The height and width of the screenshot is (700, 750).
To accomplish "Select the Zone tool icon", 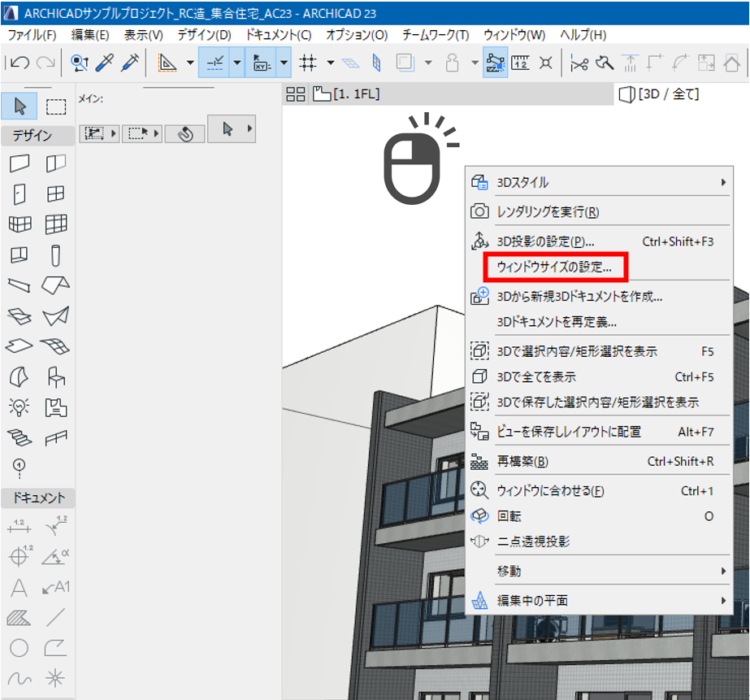I will pyautogui.click(x=56, y=407).
